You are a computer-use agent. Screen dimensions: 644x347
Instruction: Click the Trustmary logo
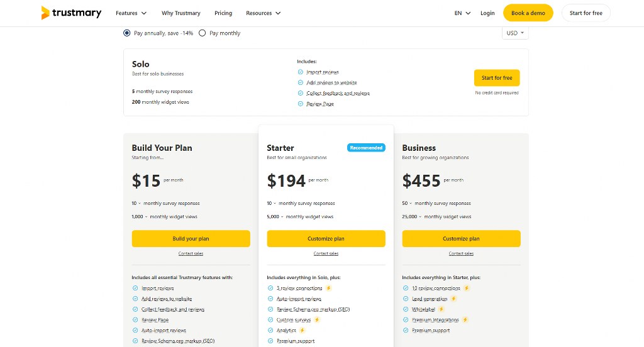pos(71,13)
